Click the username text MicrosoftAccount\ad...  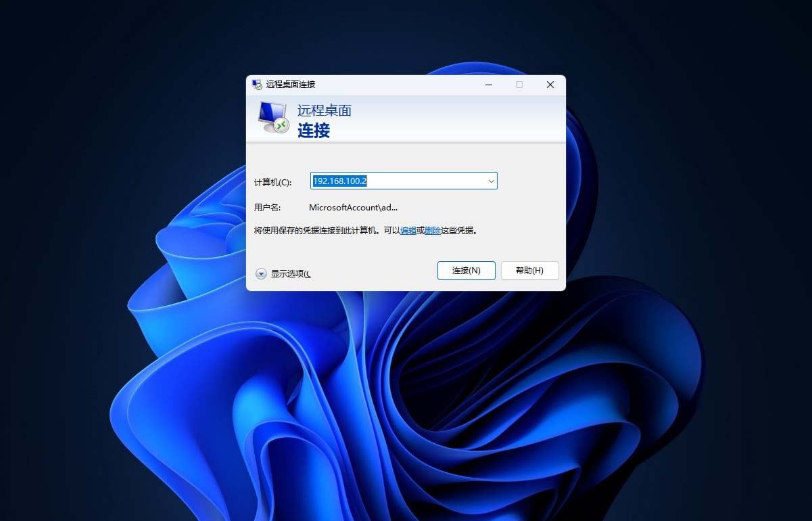(x=353, y=208)
